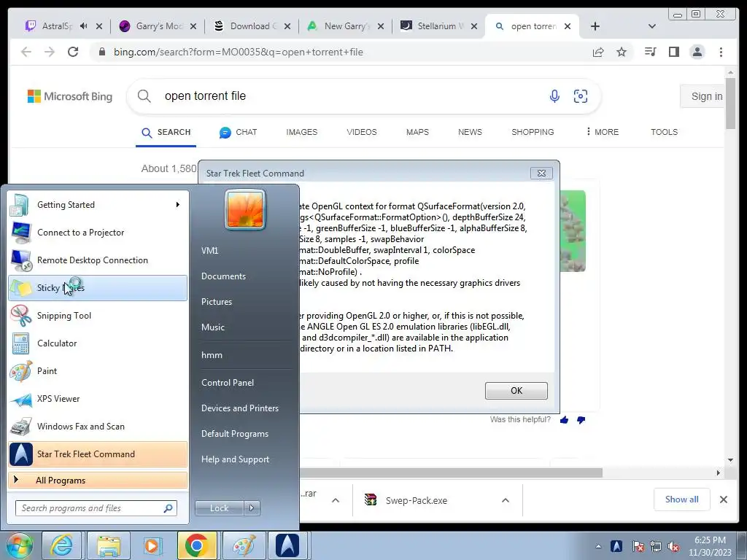This screenshot has width=747, height=560.
Task: Click the share page icon in address bar
Action: click(x=598, y=52)
